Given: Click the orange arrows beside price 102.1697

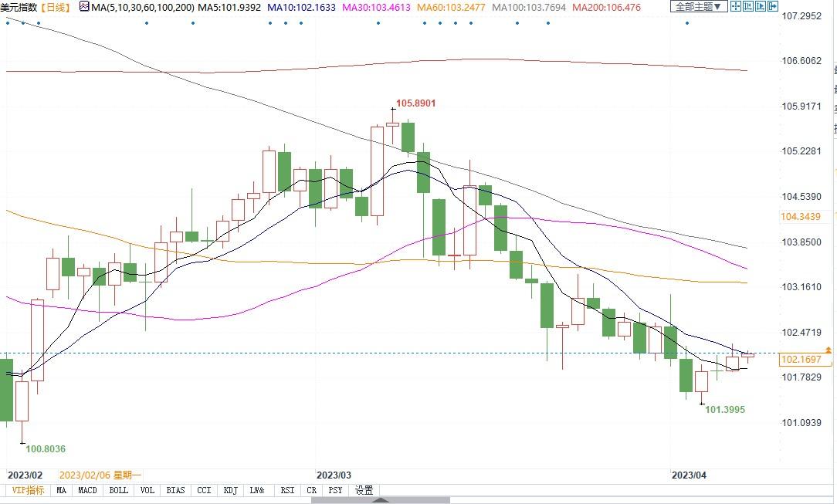Looking at the screenshot, I should click(829, 350).
